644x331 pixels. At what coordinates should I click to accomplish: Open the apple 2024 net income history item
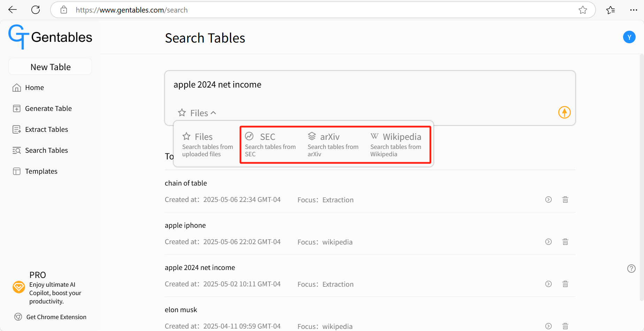pyautogui.click(x=200, y=268)
